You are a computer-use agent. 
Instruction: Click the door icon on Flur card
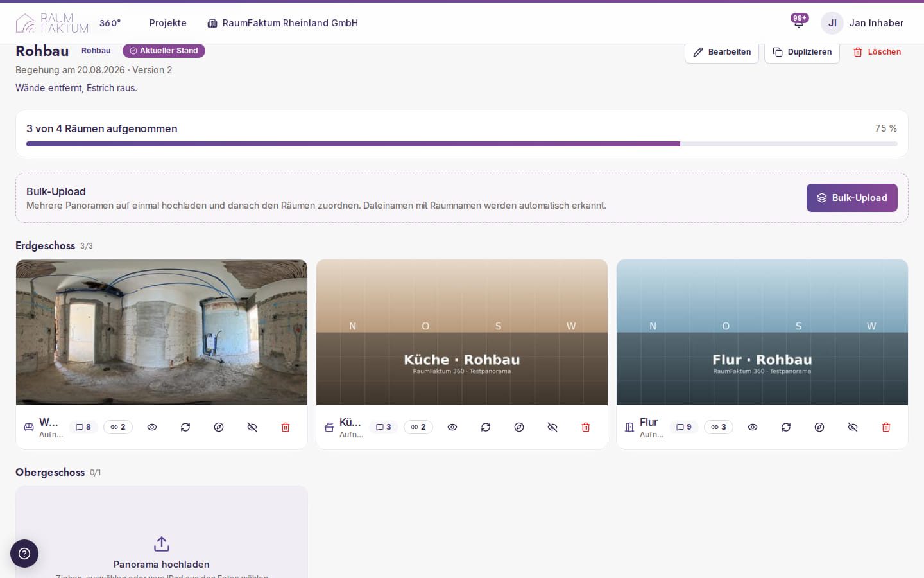629,427
